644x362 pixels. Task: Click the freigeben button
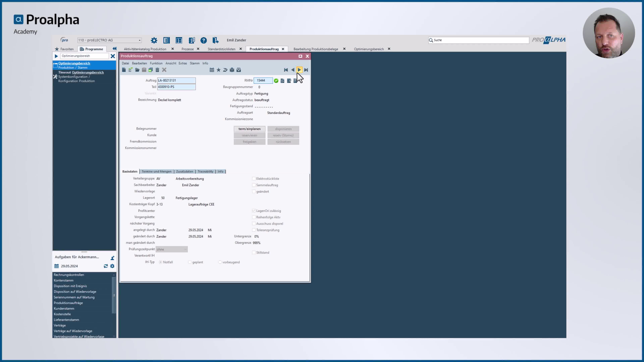point(250,142)
